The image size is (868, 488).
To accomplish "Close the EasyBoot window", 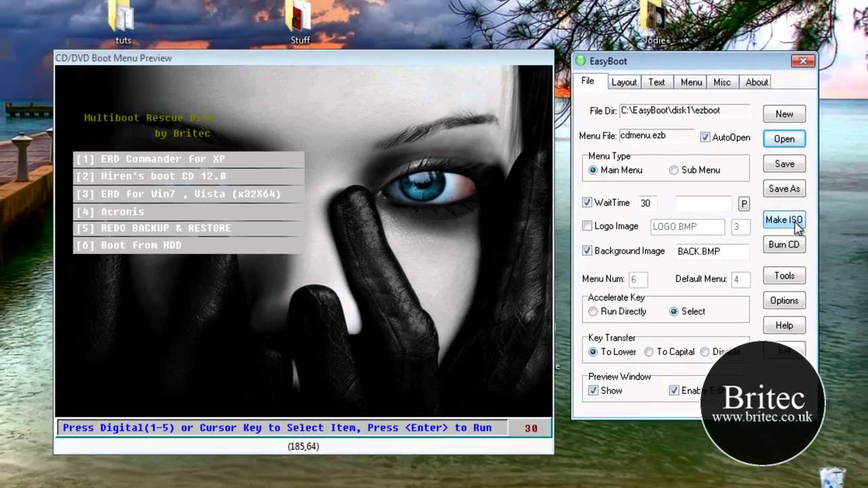I will click(803, 61).
